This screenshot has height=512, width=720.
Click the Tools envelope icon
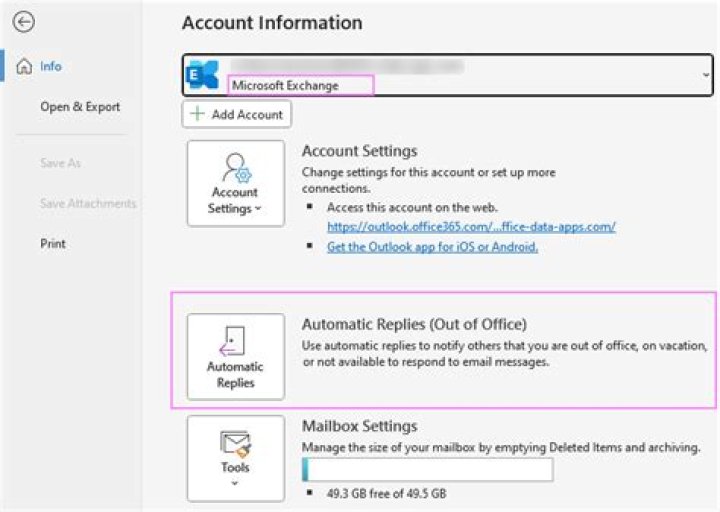click(235, 443)
